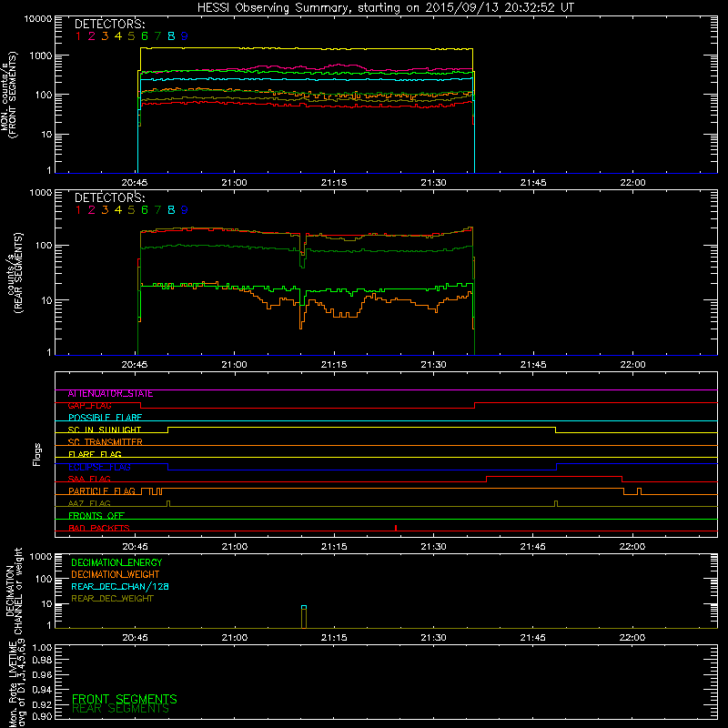This screenshot has width=728, height=728.
Task: Click the 'HESSI Observing Summary' plot title
Action: [x=386, y=7]
